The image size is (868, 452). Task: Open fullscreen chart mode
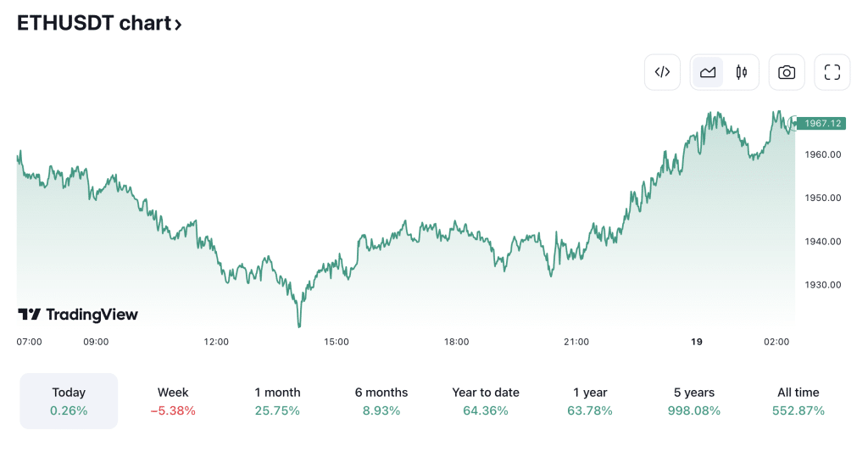[832, 72]
